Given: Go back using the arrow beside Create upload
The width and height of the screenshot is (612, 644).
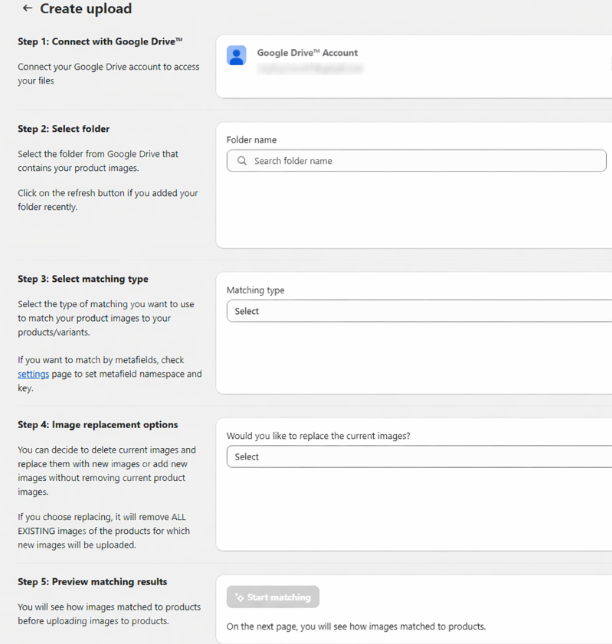Looking at the screenshot, I should pos(27,9).
